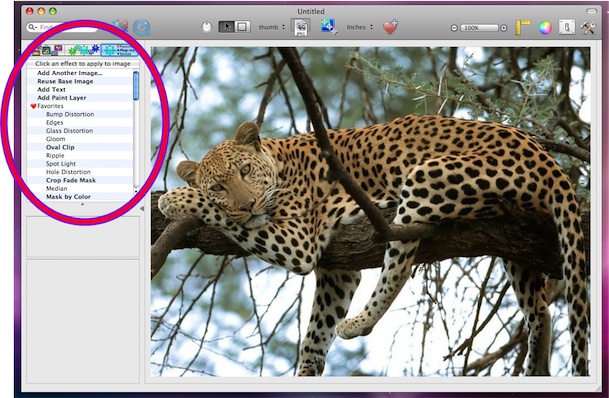Click the leopard image on canvas

[370, 212]
